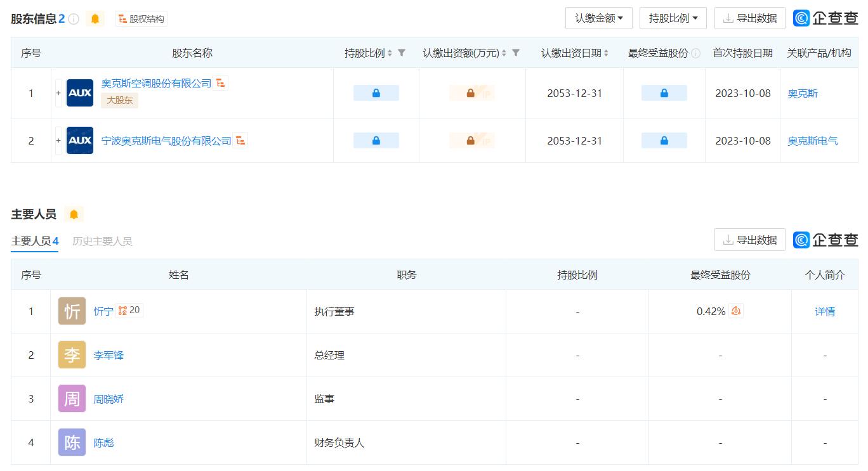Filter the 认缴出资额(万元) column with funnel icon
This screenshot has height=471, width=868.
[x=516, y=53]
